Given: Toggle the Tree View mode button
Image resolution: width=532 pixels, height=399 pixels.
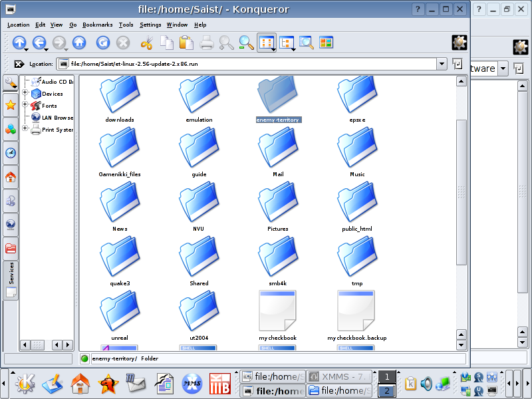Looking at the screenshot, I should pos(287,43).
